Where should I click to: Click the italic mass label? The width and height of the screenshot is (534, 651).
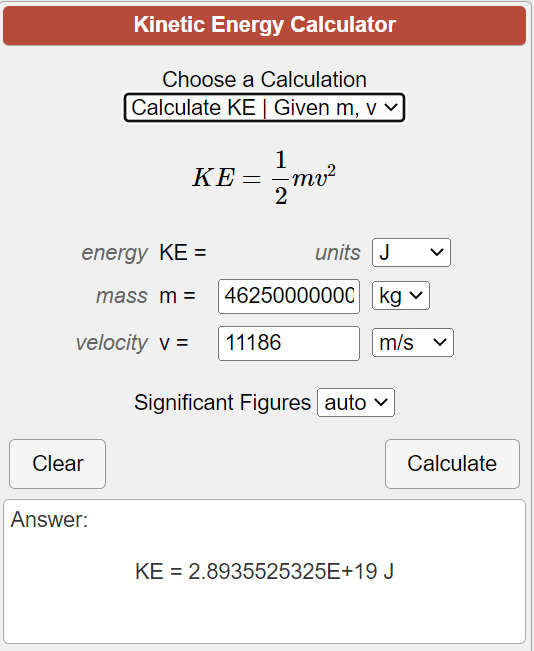pos(122,296)
